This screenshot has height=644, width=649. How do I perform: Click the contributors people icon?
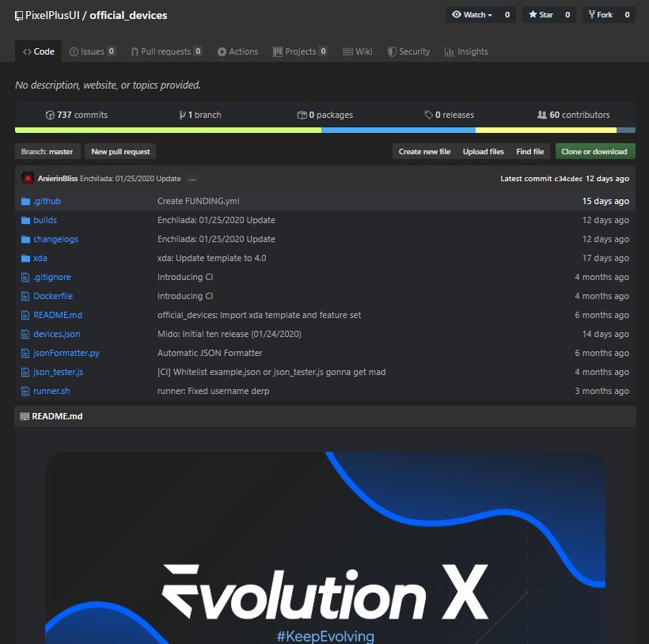coord(542,115)
